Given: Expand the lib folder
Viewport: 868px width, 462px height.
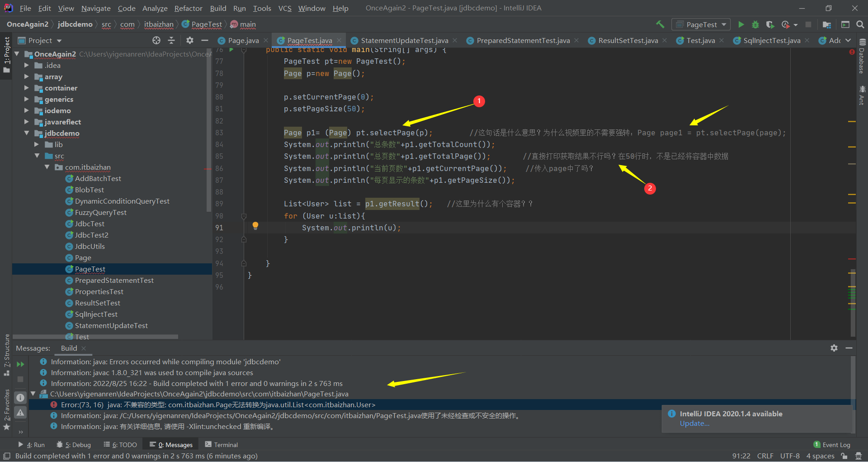Looking at the screenshot, I should 37,145.
